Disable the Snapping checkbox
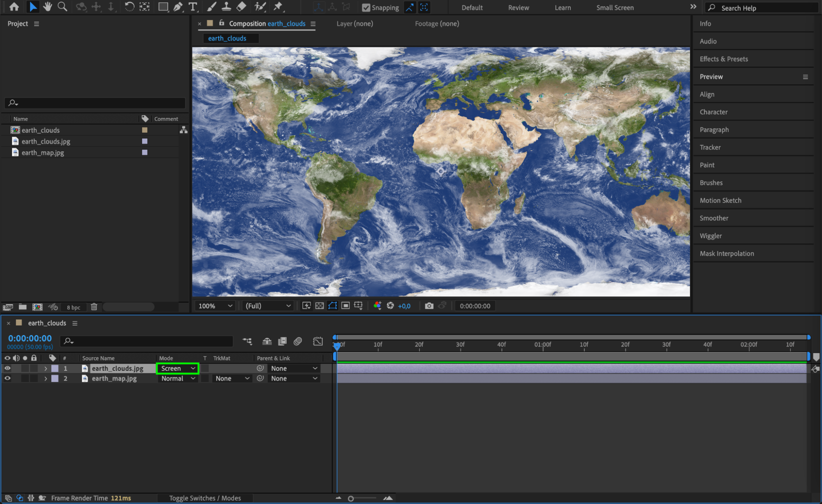This screenshot has width=822, height=504. (366, 7)
